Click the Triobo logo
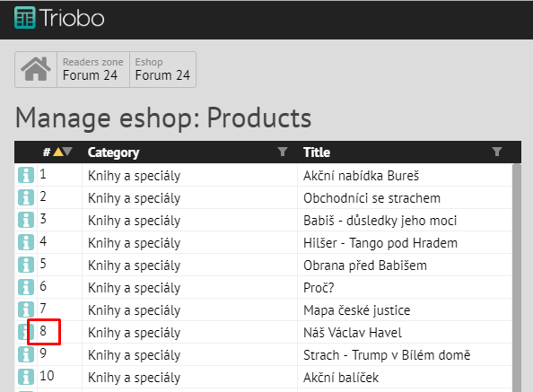Viewport: 533px width, 392px height. coord(59,18)
